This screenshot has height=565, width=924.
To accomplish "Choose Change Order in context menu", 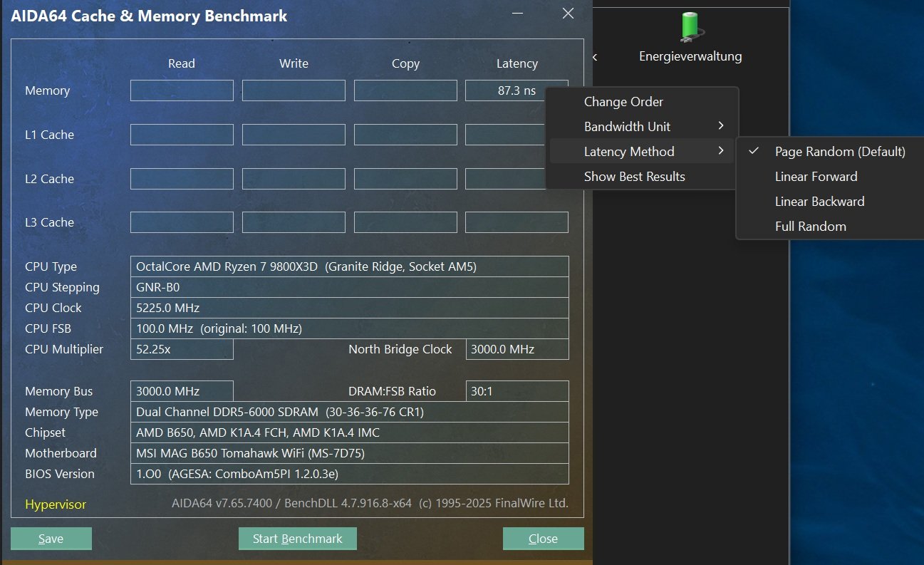I will tap(641, 102).
